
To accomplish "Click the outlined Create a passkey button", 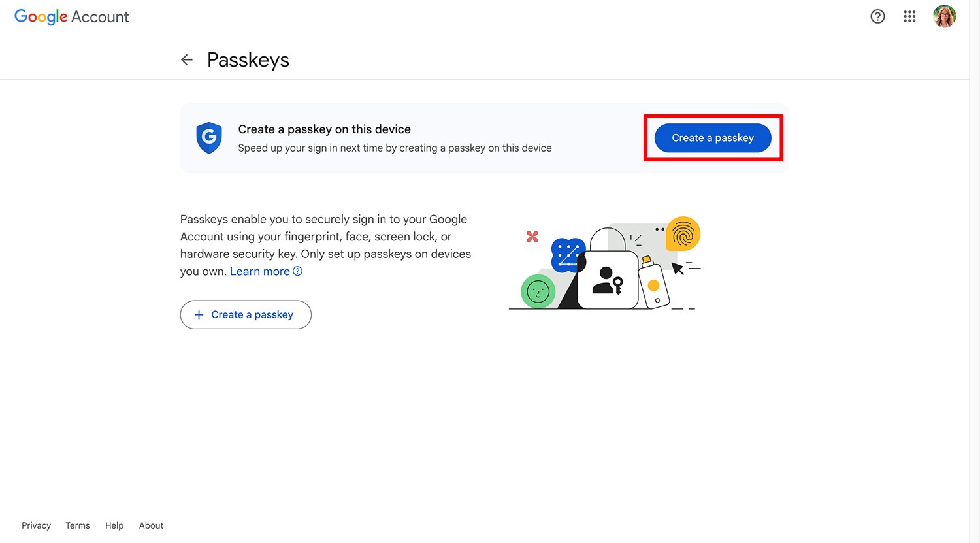I will [x=246, y=315].
